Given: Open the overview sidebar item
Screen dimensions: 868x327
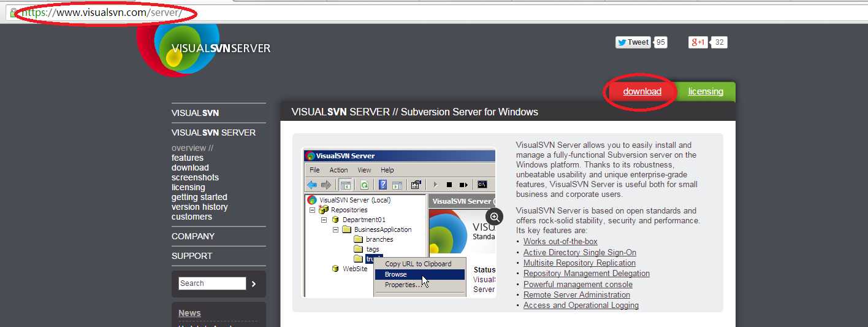Looking at the screenshot, I should pos(192,148).
